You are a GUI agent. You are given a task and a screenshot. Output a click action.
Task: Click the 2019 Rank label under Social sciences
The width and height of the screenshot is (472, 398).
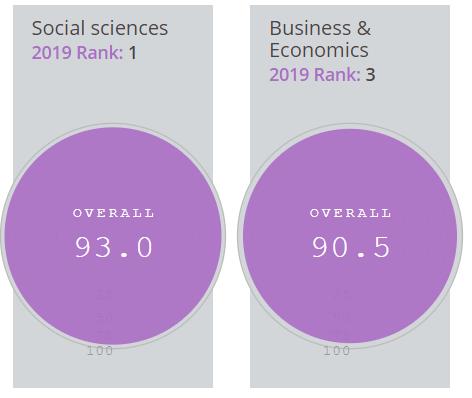[x=77, y=53]
